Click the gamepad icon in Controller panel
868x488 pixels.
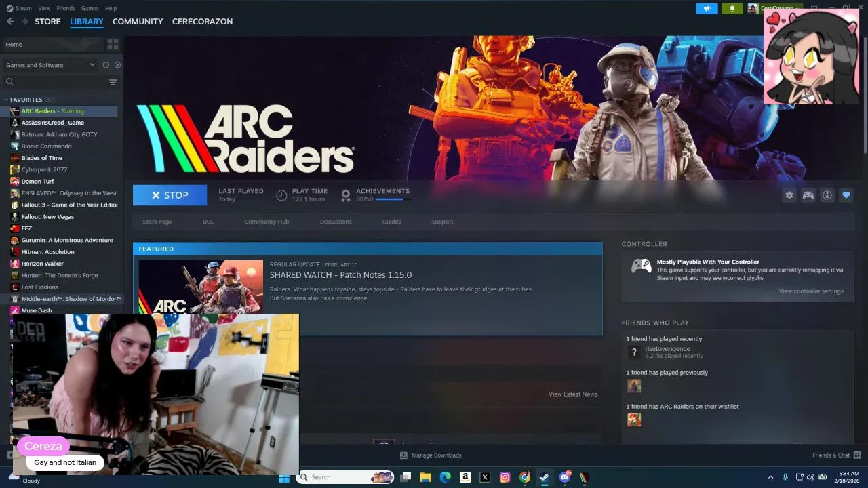click(x=642, y=266)
